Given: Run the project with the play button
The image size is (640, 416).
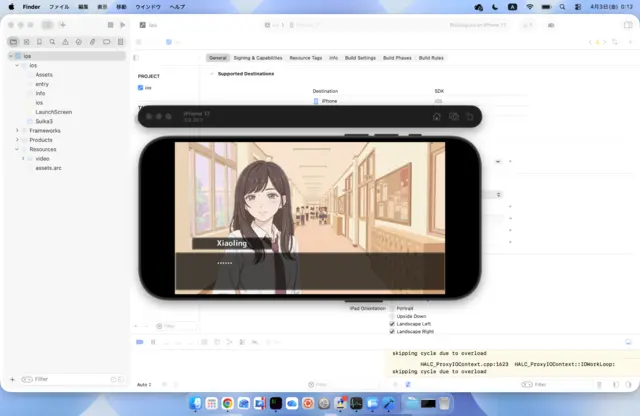Looking at the screenshot, I should coord(122,25).
